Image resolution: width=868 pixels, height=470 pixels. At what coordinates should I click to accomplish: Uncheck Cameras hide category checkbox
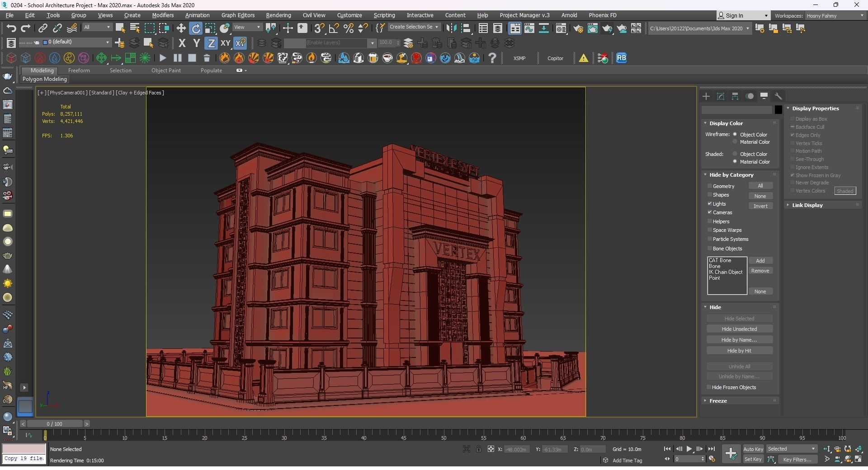coord(710,212)
